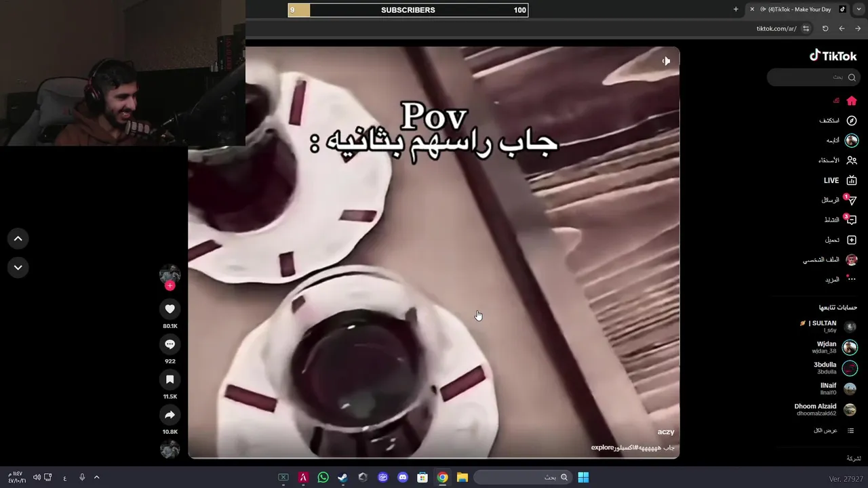
Task: Open followed account SULTAN
Action: pyautogui.click(x=828, y=326)
